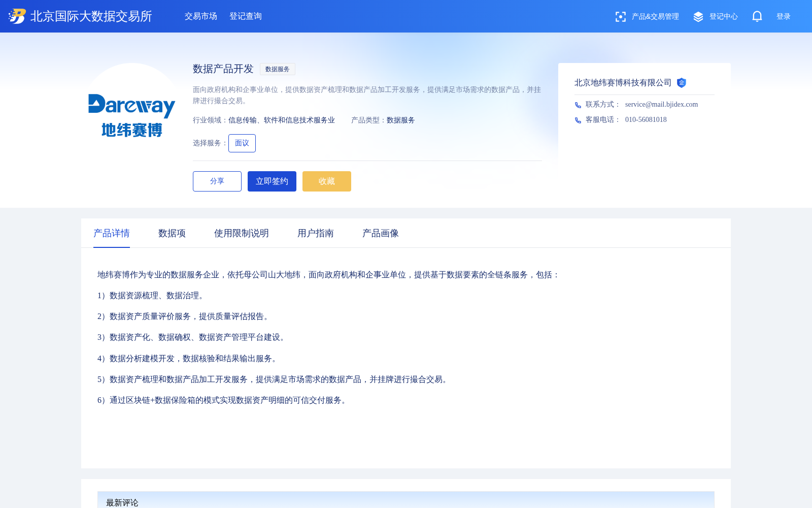
Task: Click the Dareway 地纬赛博 product logo
Action: point(132,116)
